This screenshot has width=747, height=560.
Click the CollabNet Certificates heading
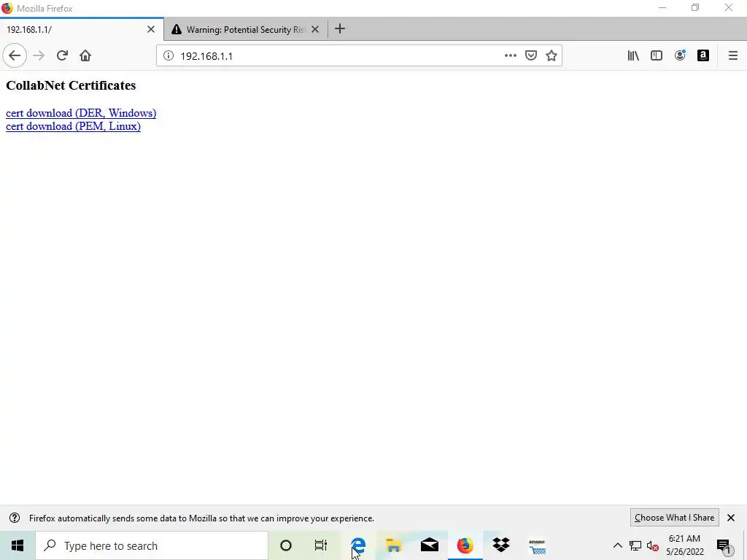71,85
